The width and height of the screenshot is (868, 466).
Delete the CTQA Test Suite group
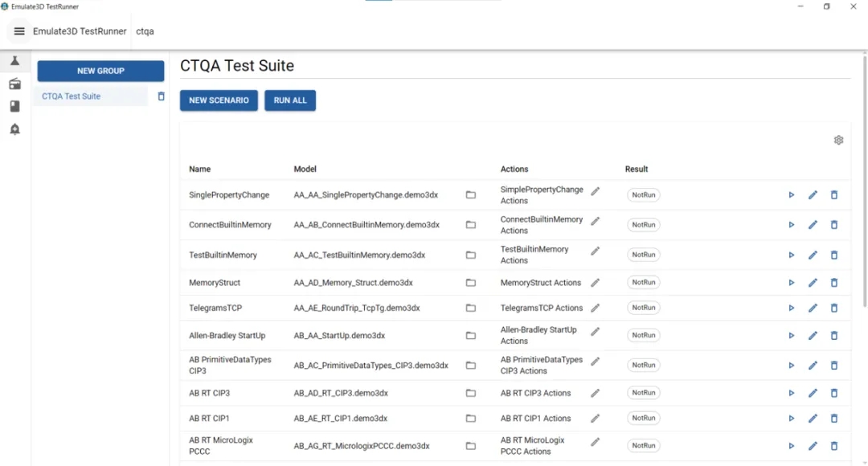(161, 96)
